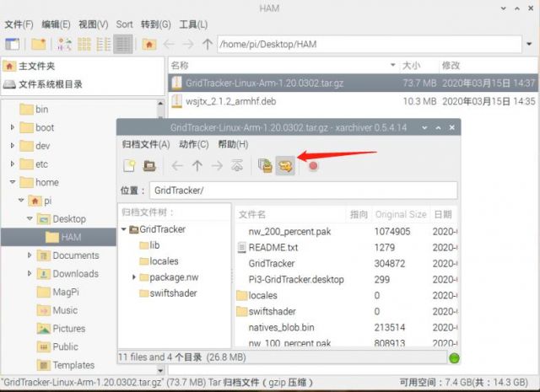The image size is (540, 392).
Task: Open path history dropdown beside address bar
Action: pyautogui.click(x=529, y=44)
